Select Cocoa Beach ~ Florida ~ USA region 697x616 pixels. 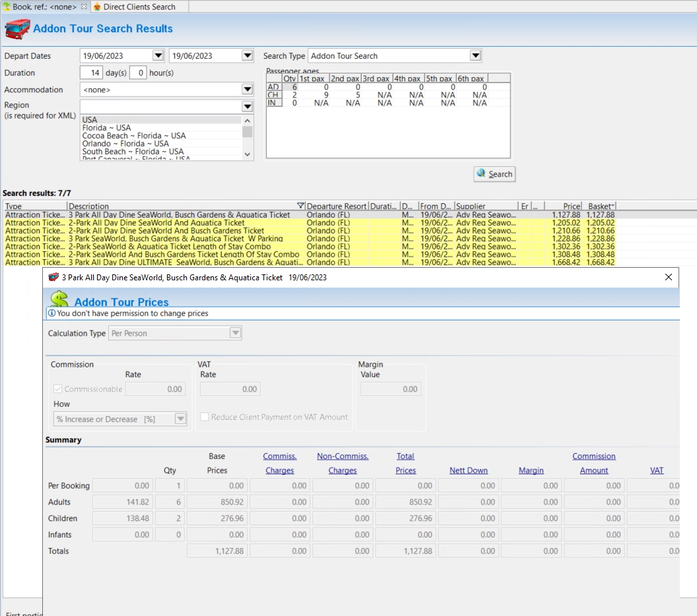point(134,136)
